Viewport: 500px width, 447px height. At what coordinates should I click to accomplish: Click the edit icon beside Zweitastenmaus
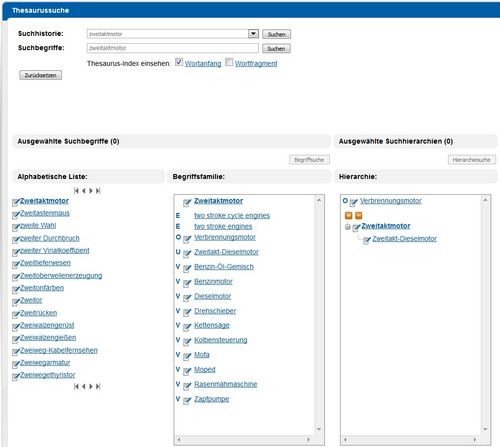click(16, 215)
